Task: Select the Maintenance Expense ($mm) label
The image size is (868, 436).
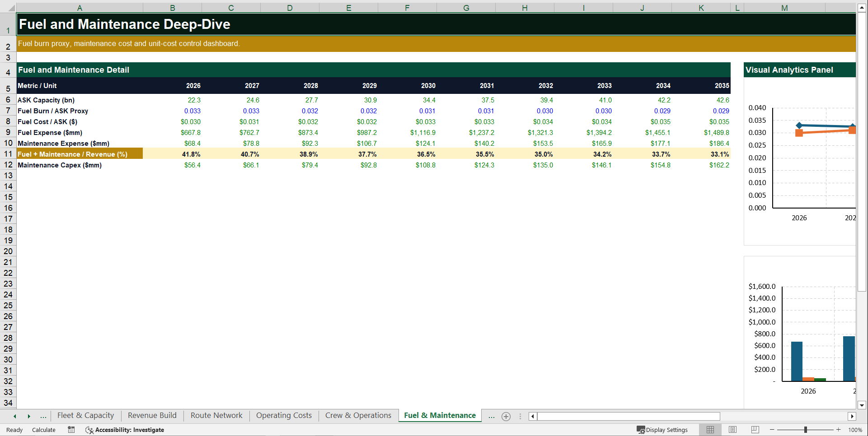Action: click(80, 144)
